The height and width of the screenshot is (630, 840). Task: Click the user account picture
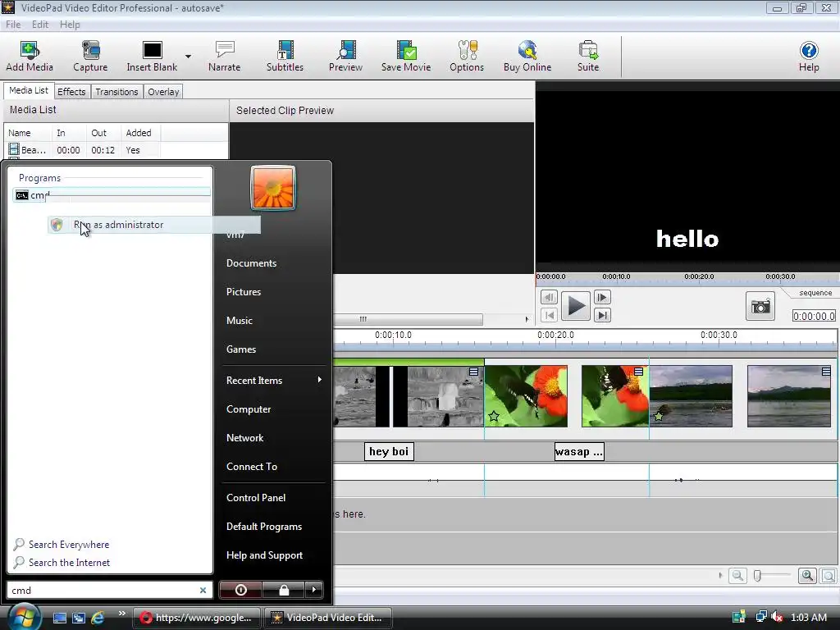click(x=273, y=188)
